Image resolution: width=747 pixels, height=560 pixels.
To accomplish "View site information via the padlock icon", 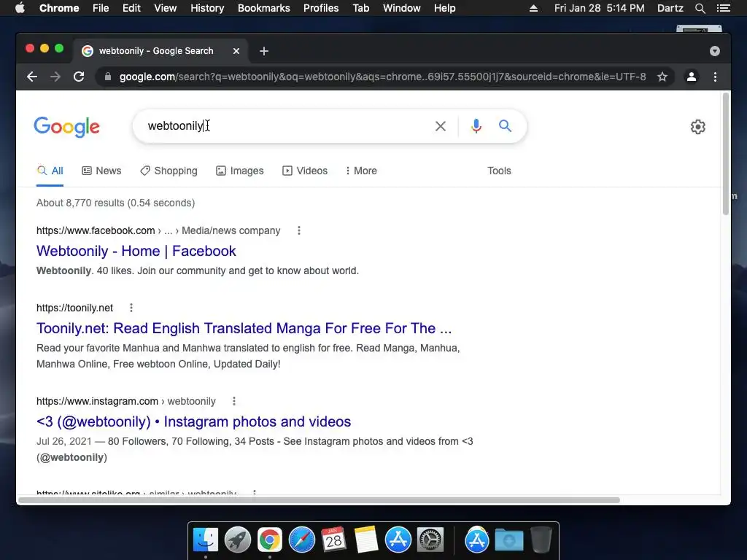I will (x=108, y=77).
